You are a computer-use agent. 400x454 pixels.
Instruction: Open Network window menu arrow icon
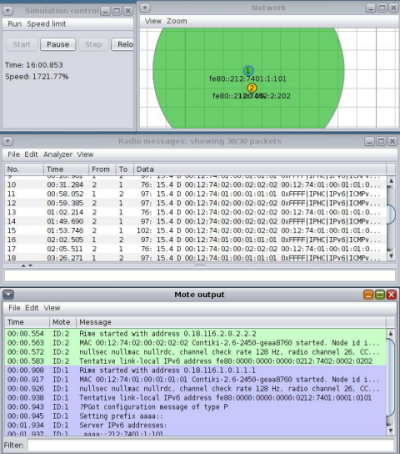coord(145,8)
